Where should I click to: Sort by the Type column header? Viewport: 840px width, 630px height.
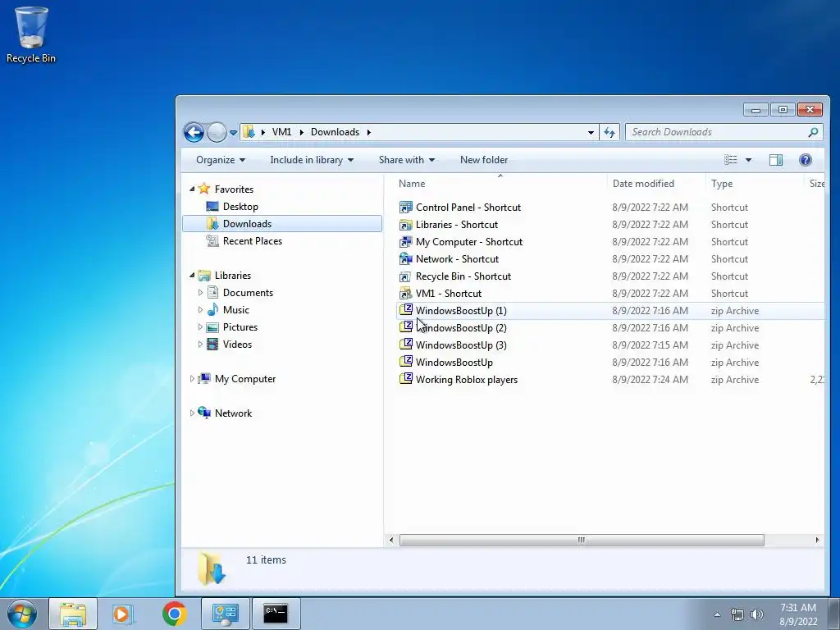click(x=755, y=183)
